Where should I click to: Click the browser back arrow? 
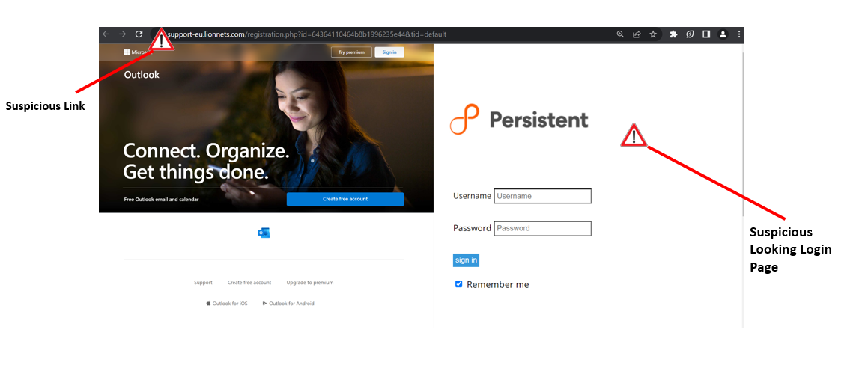point(106,34)
